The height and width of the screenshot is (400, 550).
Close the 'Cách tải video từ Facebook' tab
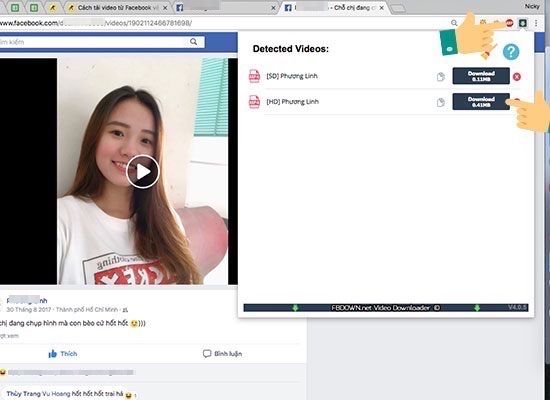[x=165, y=8]
